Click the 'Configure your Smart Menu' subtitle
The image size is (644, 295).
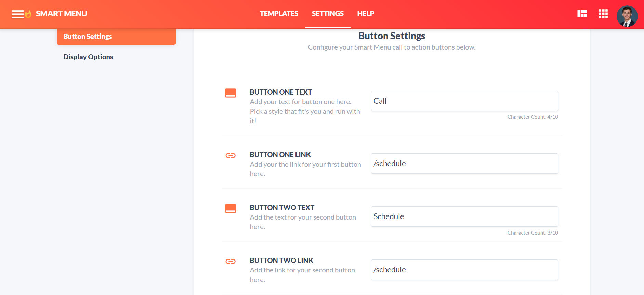tap(392, 47)
